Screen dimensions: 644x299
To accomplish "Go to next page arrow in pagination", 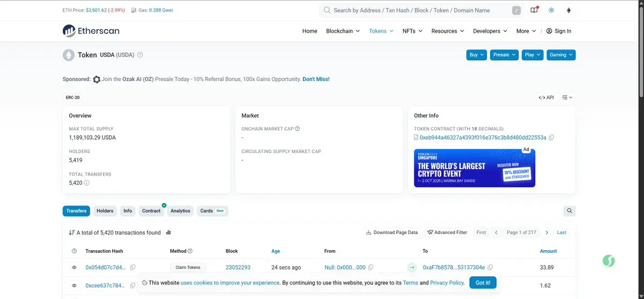I will (547, 232).
